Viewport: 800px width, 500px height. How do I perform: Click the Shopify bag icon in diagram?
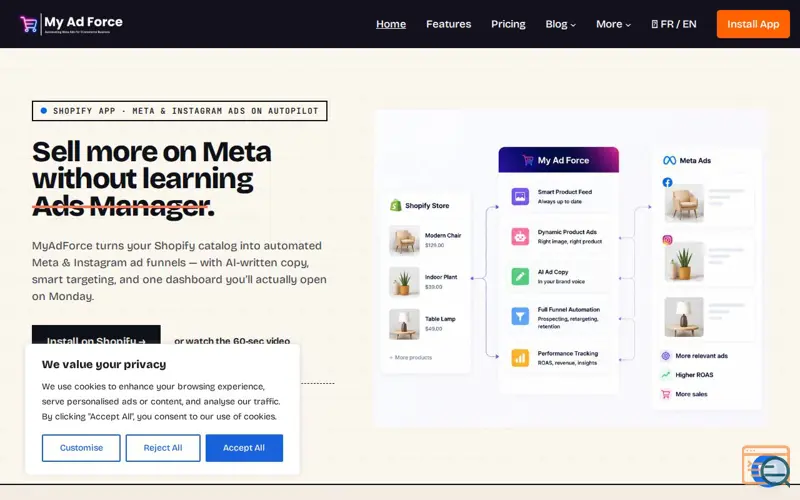pyautogui.click(x=395, y=206)
